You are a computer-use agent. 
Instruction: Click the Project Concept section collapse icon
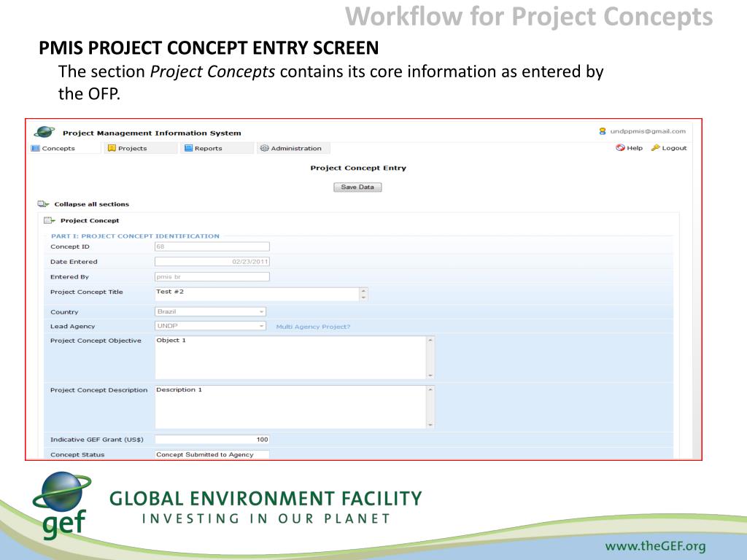point(50,220)
